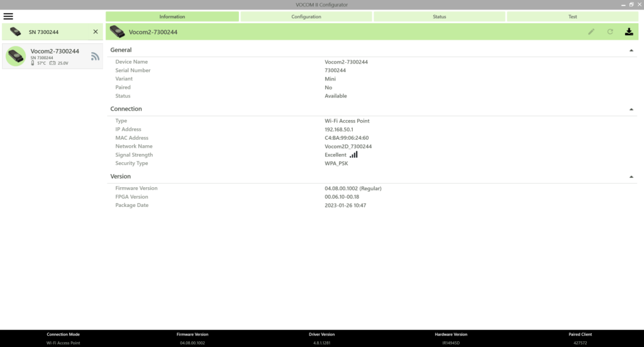Click the MAC Address value C4:BA:99:06:24:60

click(x=347, y=138)
